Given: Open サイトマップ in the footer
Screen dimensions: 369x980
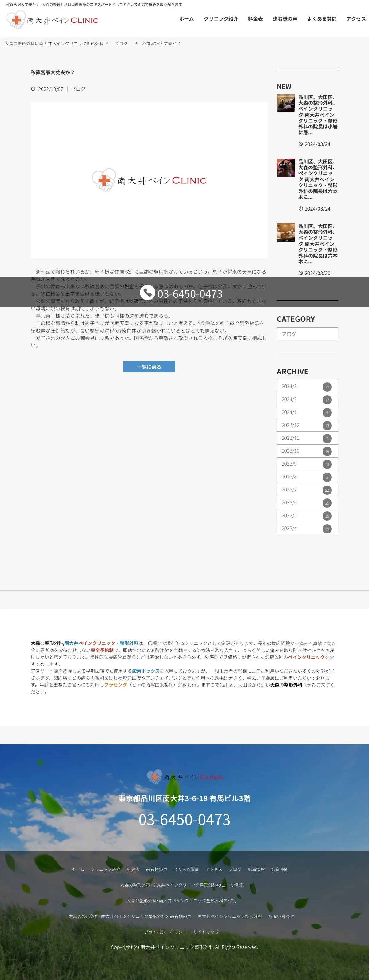Looking at the screenshot, I should (206, 932).
